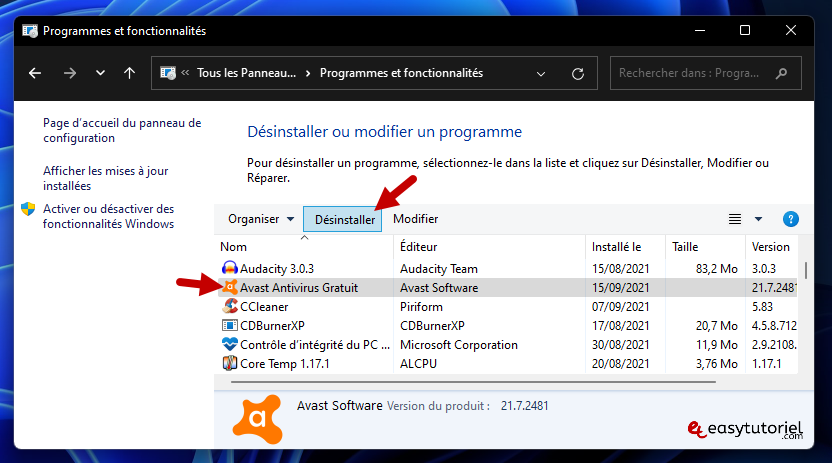Click the CCleaner icon in list

tap(229, 307)
